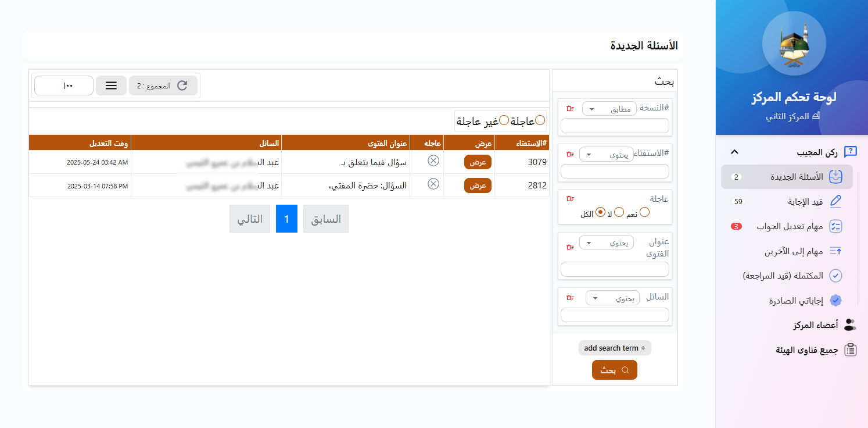Image resolution: width=868 pixels, height=428 pixels.
Task: Remove the النسخة filter using its red trash icon
Action: (x=570, y=107)
